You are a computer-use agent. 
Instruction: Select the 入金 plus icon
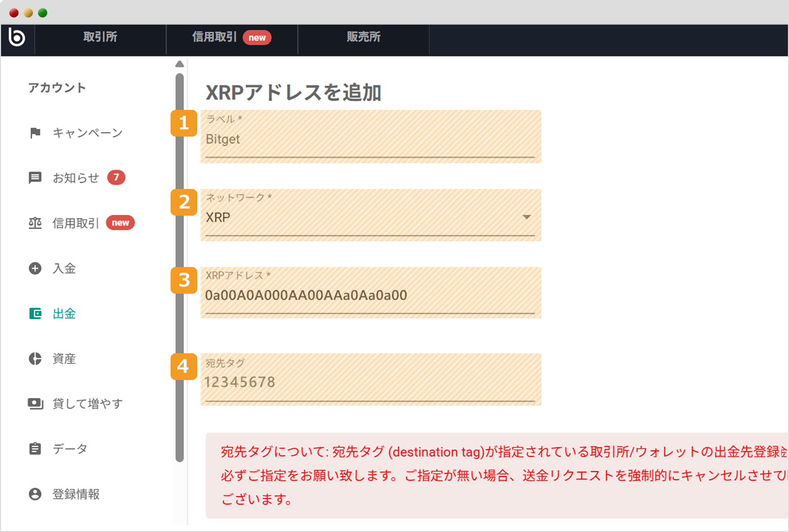(34, 268)
